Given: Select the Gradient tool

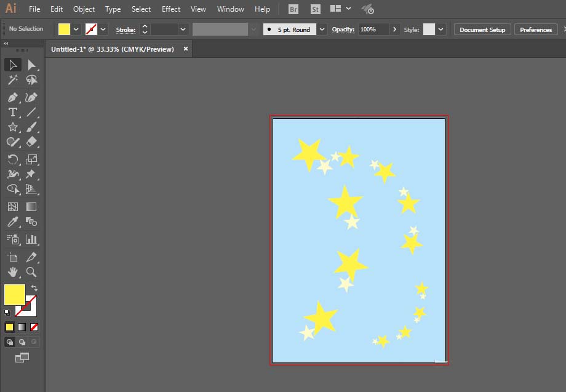Looking at the screenshot, I should click(31, 207).
